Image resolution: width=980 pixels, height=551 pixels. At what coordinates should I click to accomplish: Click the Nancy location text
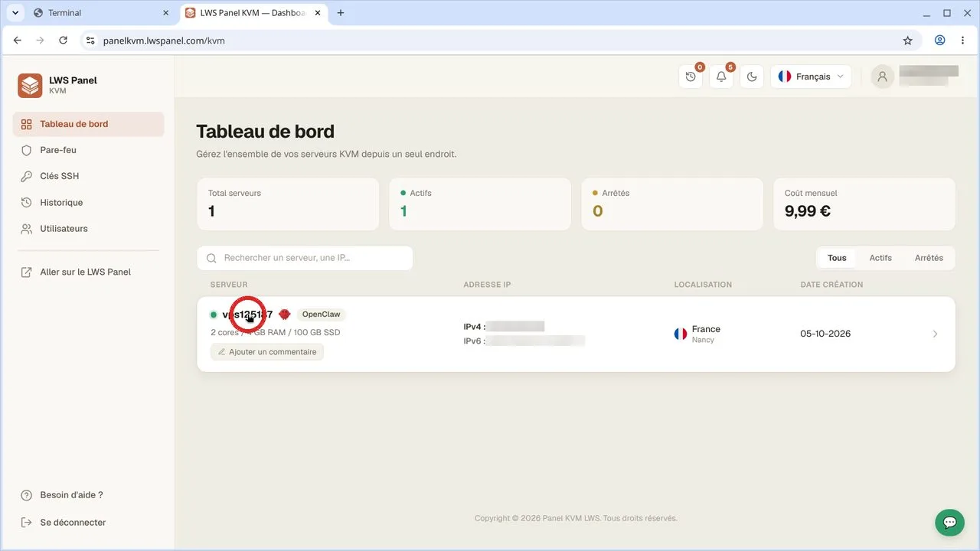coord(703,340)
